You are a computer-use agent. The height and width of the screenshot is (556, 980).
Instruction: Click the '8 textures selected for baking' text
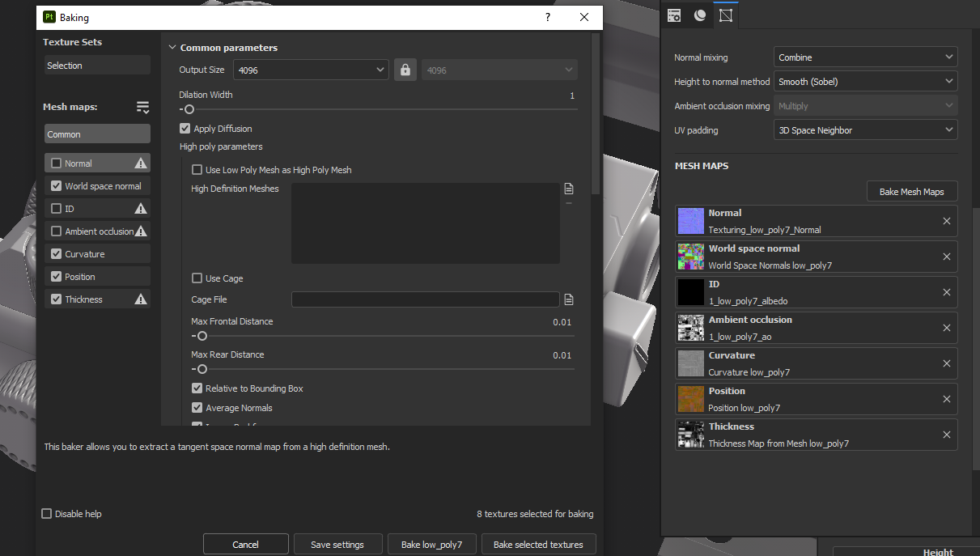(535, 514)
